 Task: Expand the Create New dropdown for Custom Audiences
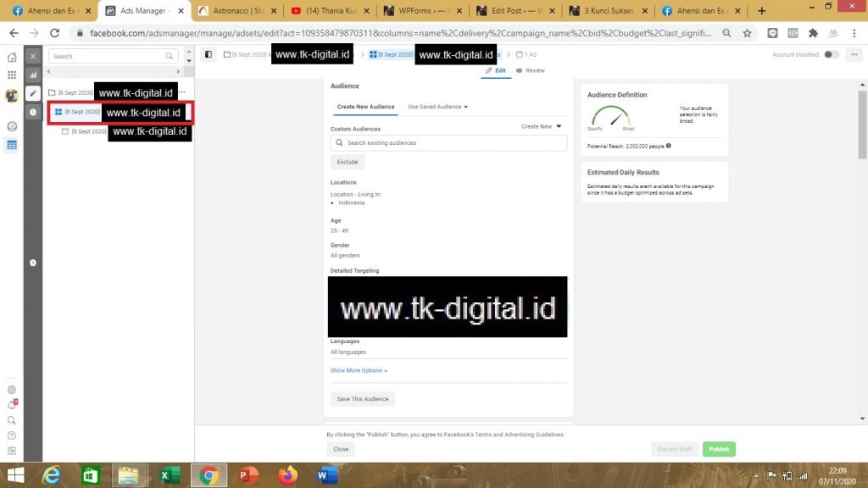(x=539, y=128)
